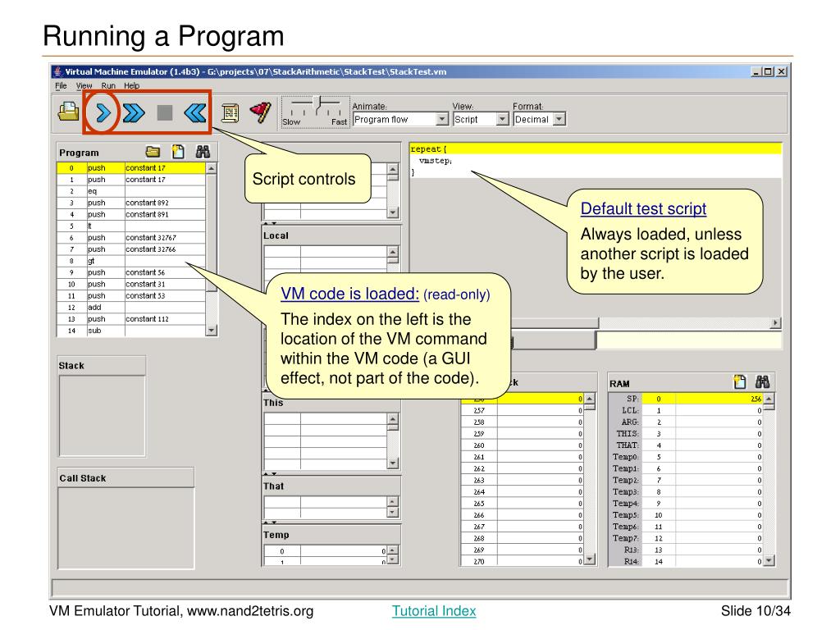Click the Program panel open folder icon
This screenshot has width=840, height=630.
(x=153, y=152)
